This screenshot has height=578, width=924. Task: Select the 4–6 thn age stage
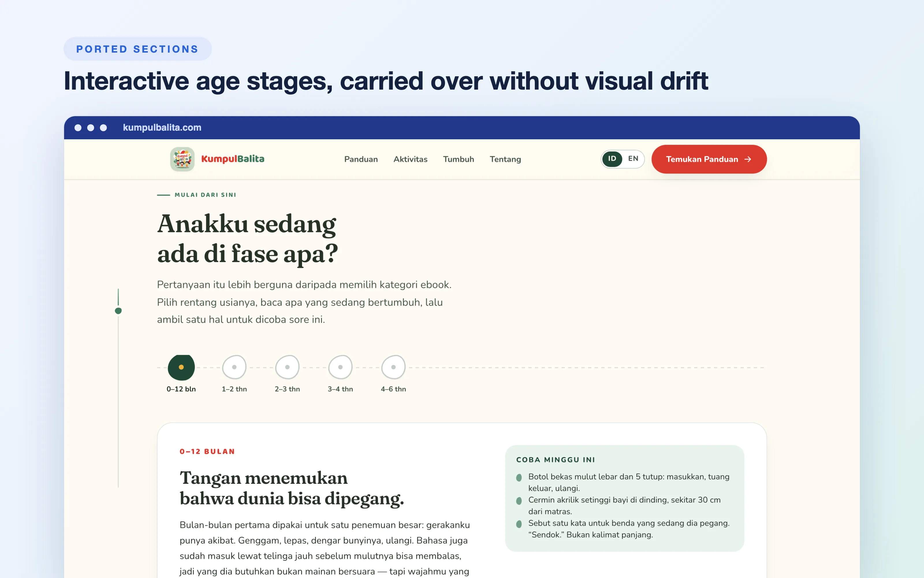click(393, 374)
